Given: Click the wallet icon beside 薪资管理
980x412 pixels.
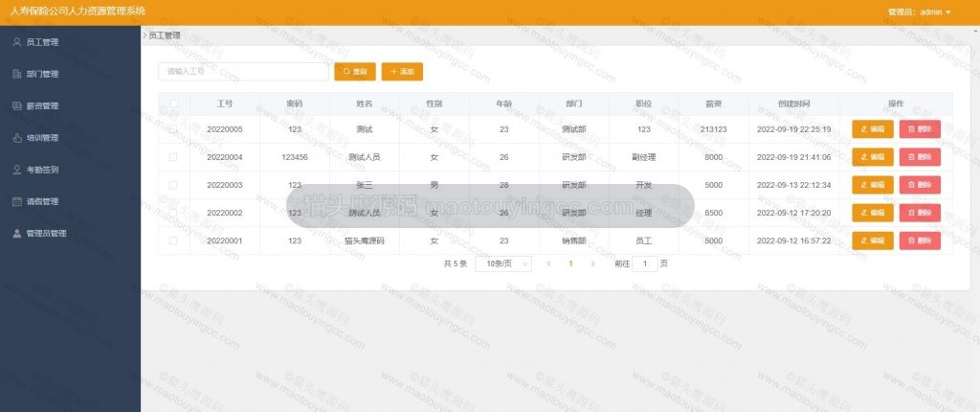Looking at the screenshot, I should point(17,105).
